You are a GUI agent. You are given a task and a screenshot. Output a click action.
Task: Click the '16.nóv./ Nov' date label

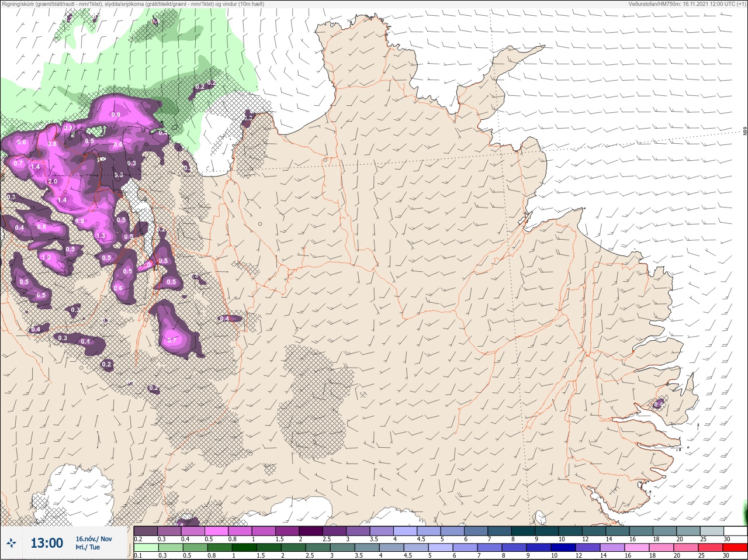pyautogui.click(x=93, y=539)
